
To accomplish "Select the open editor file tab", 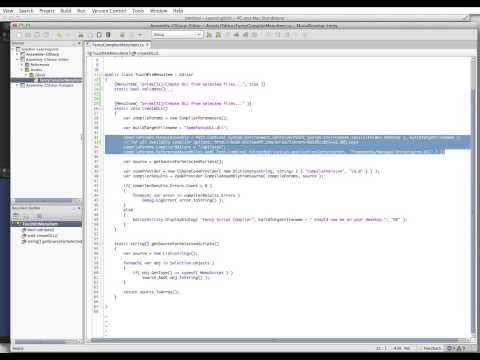I will 118,44.
